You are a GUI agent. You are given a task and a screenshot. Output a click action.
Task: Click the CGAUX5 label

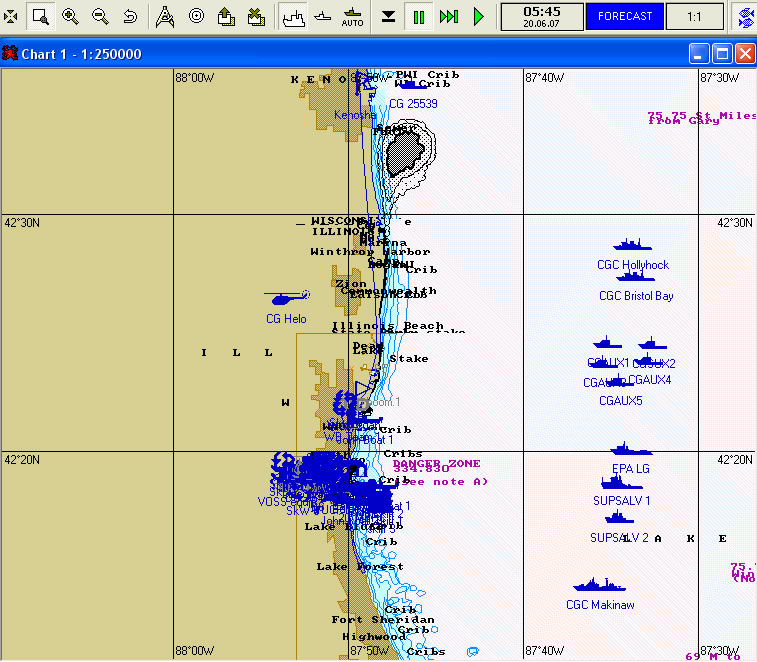click(x=621, y=401)
